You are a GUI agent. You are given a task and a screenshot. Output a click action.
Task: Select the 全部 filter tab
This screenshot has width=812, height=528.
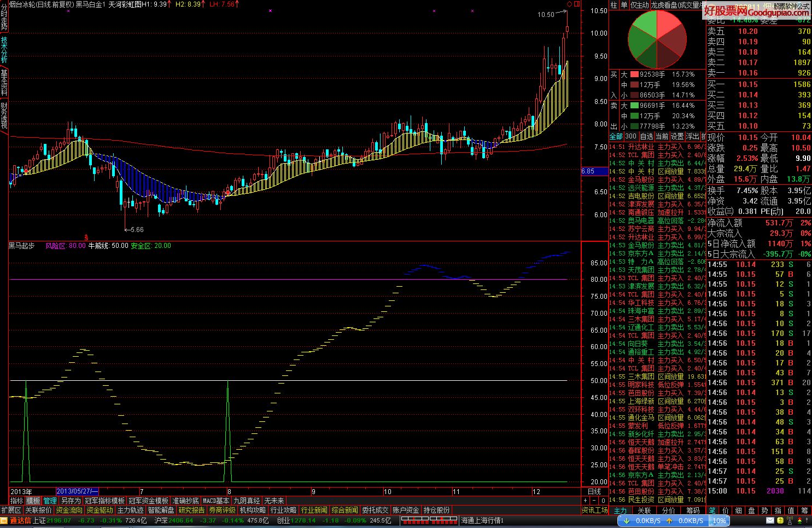point(616,136)
